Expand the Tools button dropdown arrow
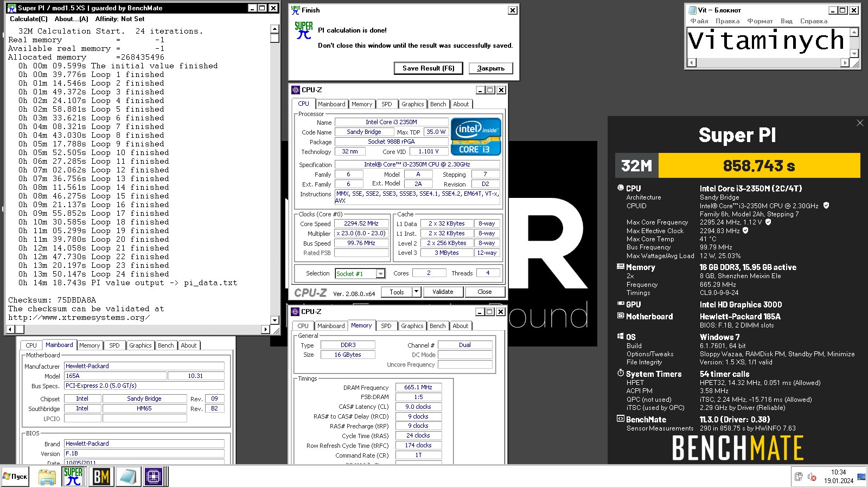Screen dimensions: 868x488 pos(416,292)
